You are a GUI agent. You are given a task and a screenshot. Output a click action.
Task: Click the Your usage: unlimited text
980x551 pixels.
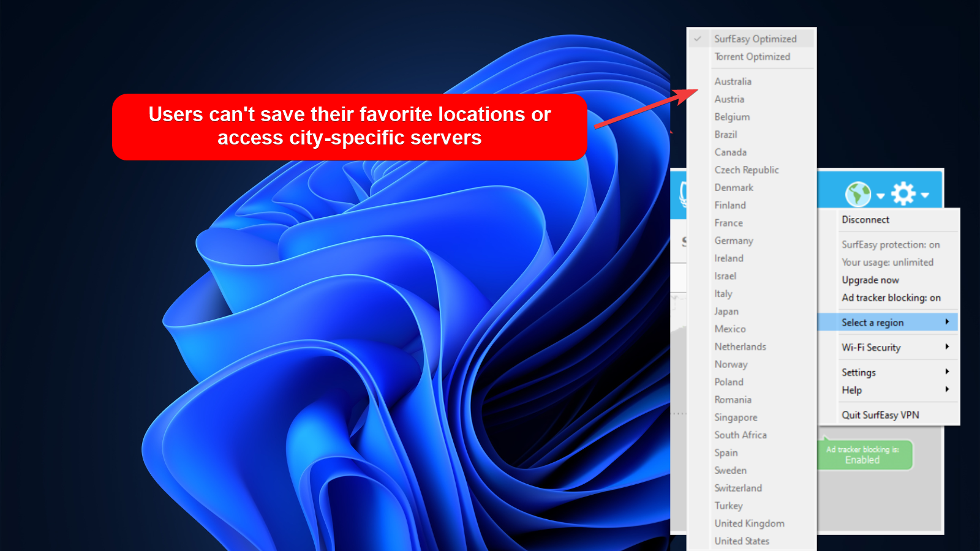888,262
